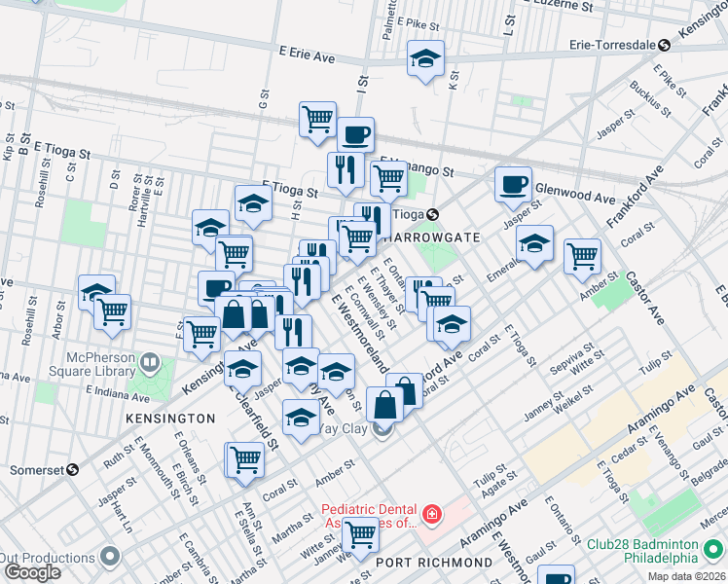Screen dimensions: 728x584
Task: Click the E Cambria St street label
Action: [x=198, y=559]
